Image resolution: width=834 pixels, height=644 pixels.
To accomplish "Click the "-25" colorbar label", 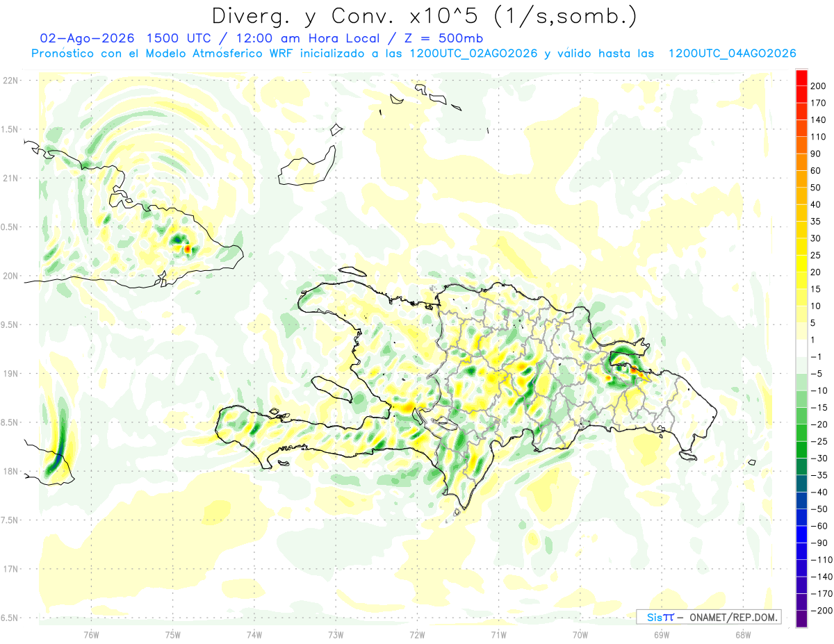I will [x=819, y=441].
